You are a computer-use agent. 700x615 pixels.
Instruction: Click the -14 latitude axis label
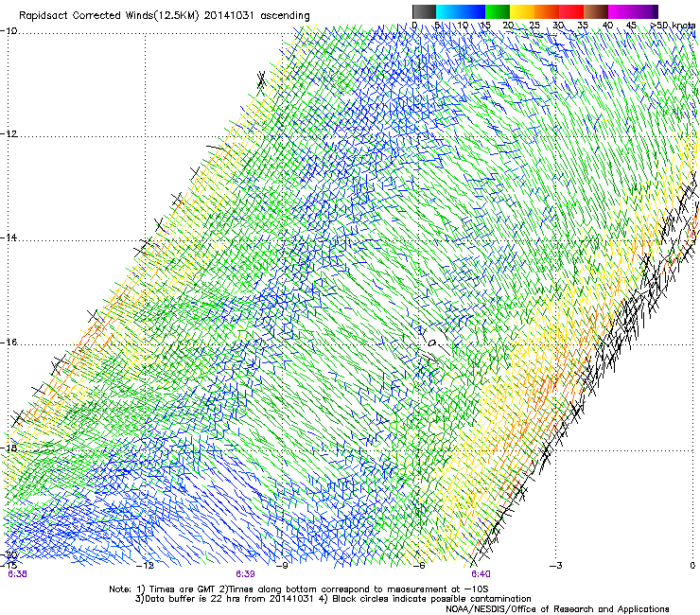click(9, 237)
